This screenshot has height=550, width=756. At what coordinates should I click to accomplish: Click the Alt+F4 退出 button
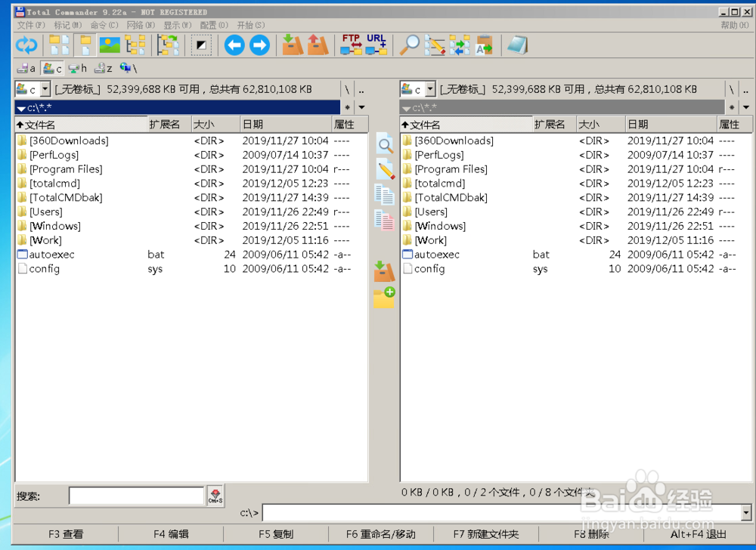[698, 534]
